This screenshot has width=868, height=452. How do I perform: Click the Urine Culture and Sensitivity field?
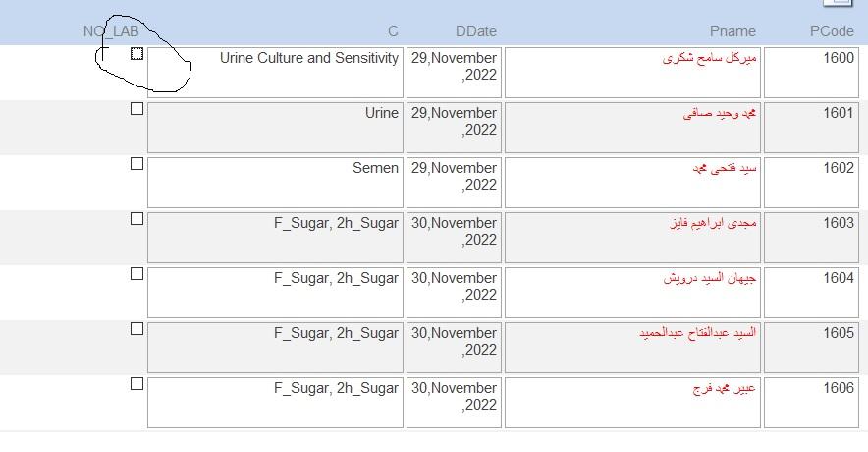point(275,73)
